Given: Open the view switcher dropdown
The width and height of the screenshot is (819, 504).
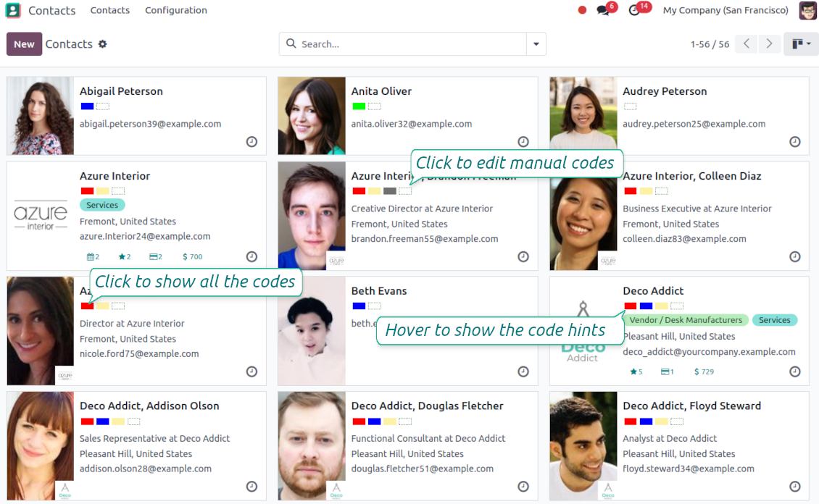Looking at the screenshot, I should click(x=801, y=44).
